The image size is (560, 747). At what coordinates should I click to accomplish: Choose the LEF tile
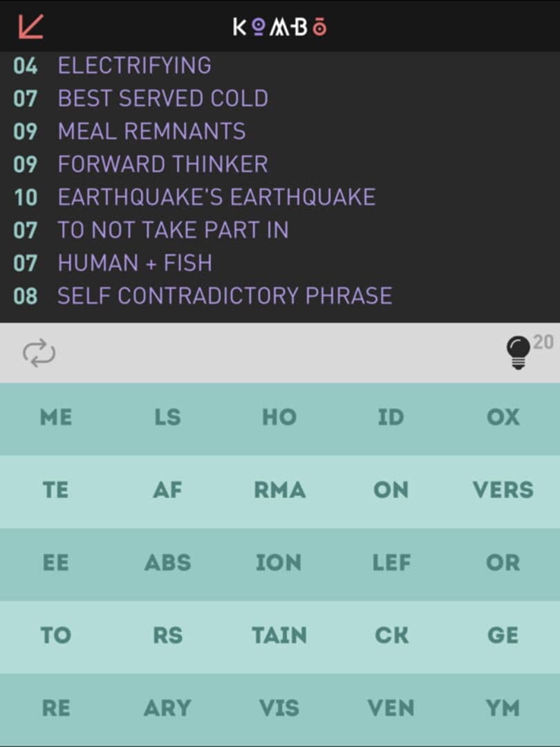point(391,563)
